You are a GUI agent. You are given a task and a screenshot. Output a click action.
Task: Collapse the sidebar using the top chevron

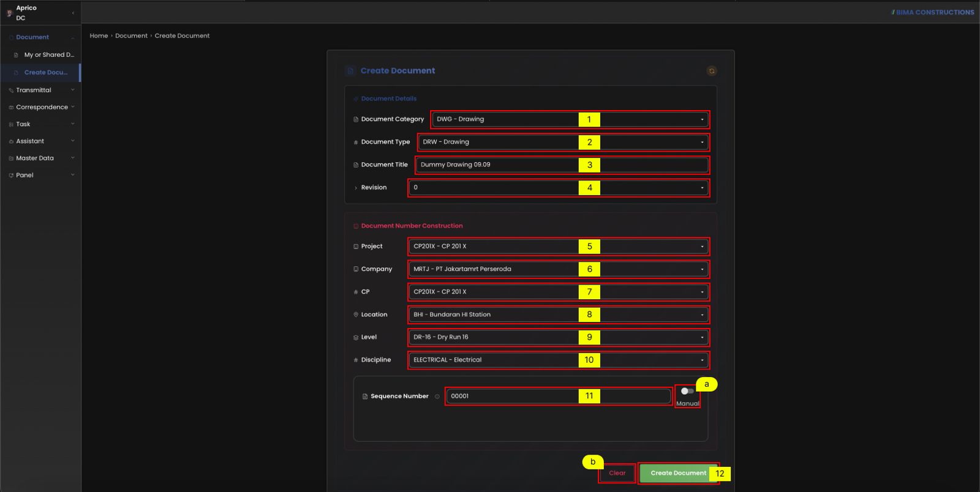click(73, 13)
